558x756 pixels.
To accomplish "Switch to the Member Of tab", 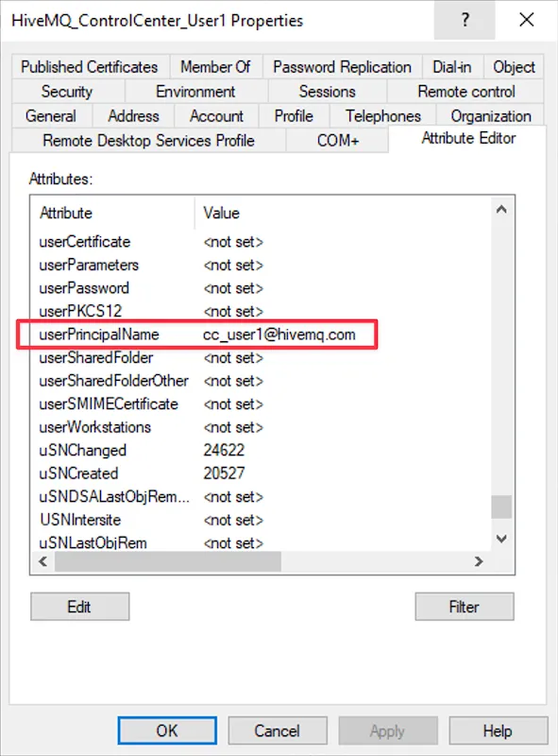I will [x=215, y=66].
